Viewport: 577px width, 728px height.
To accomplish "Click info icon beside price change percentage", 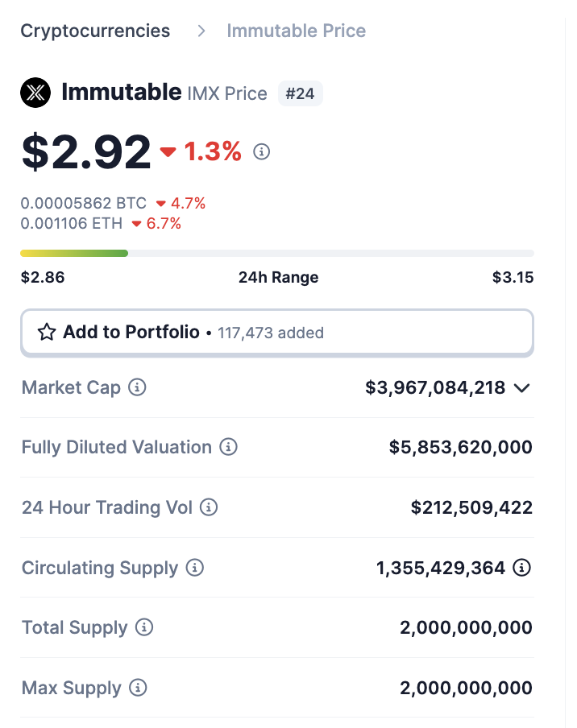I will (x=262, y=151).
